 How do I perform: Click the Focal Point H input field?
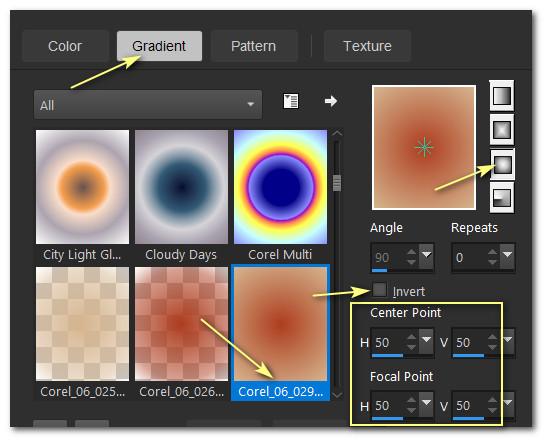click(388, 405)
